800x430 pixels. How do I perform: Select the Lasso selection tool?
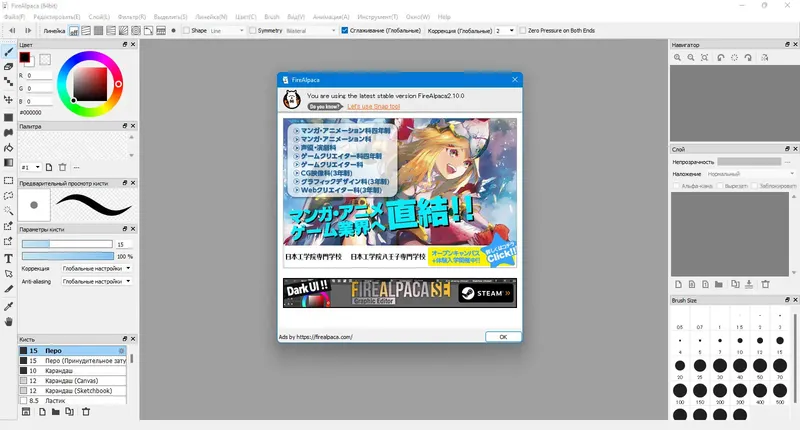pos(9,196)
